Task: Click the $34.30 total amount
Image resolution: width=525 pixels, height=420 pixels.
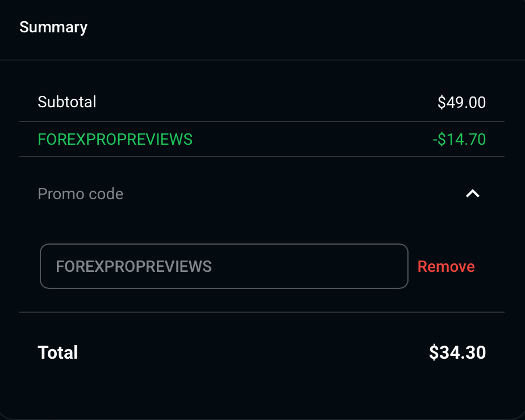Action: click(x=457, y=352)
